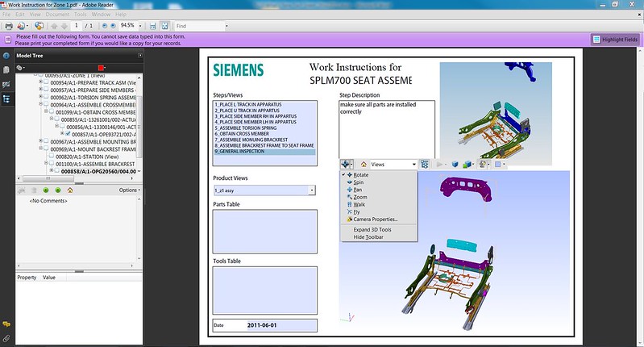Image resolution: width=644 pixels, height=347 pixels.
Task: Toggle checkbox for 000820/A:1-STATION (View)
Action: [x=52, y=157]
